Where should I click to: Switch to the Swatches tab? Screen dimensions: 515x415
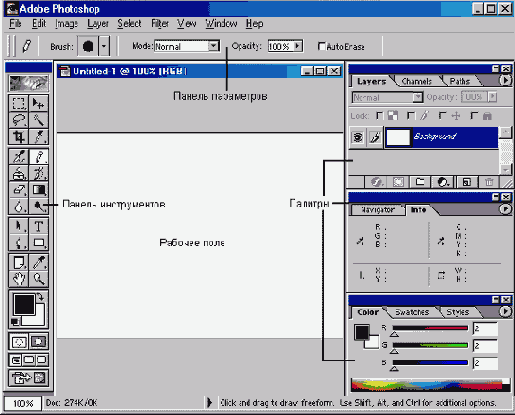(412, 312)
